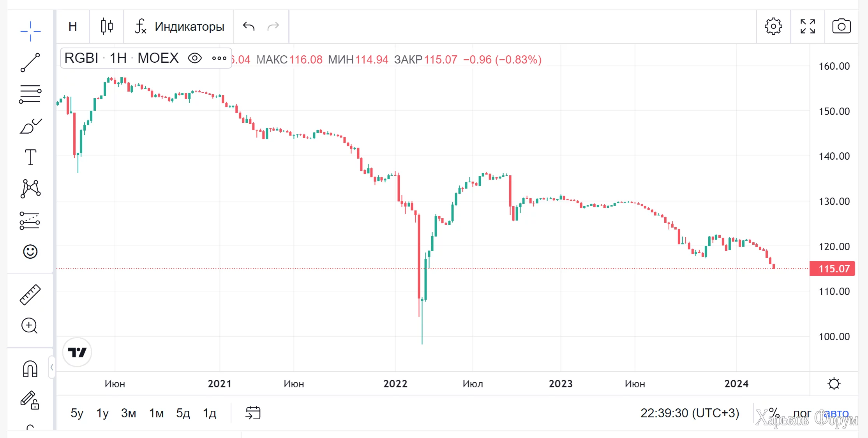Select the 5у time range

point(77,413)
